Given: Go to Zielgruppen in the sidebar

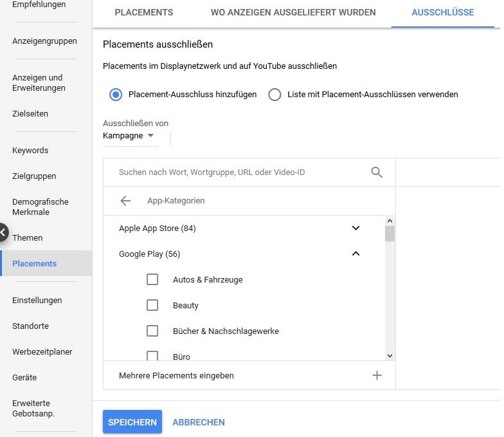Looking at the screenshot, I should coord(34,176).
